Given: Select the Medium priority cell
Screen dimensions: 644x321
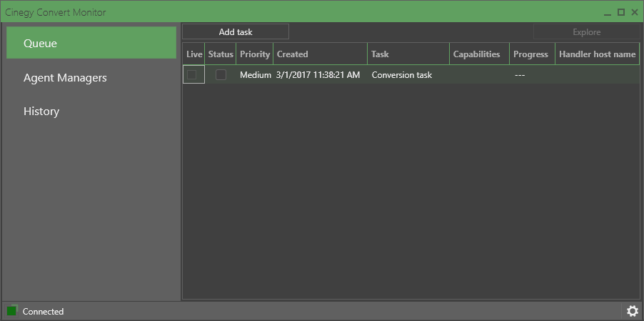Looking at the screenshot, I should (x=255, y=75).
